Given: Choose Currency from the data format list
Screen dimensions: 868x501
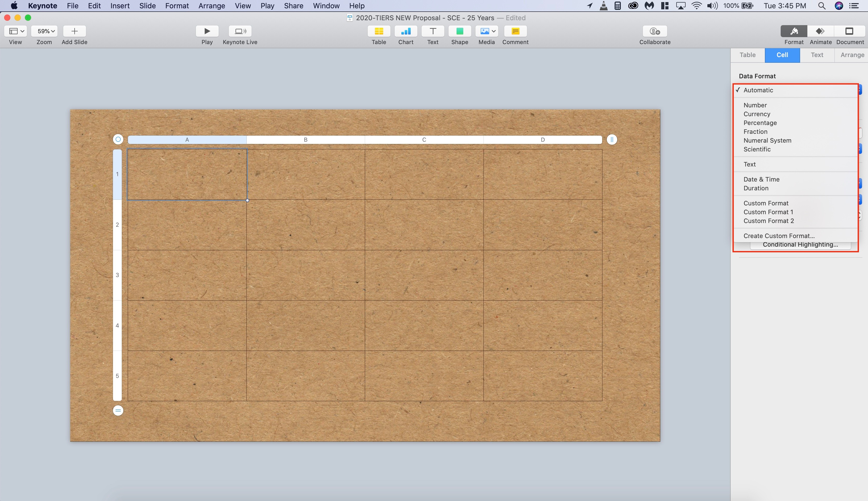Looking at the screenshot, I should [x=757, y=114].
